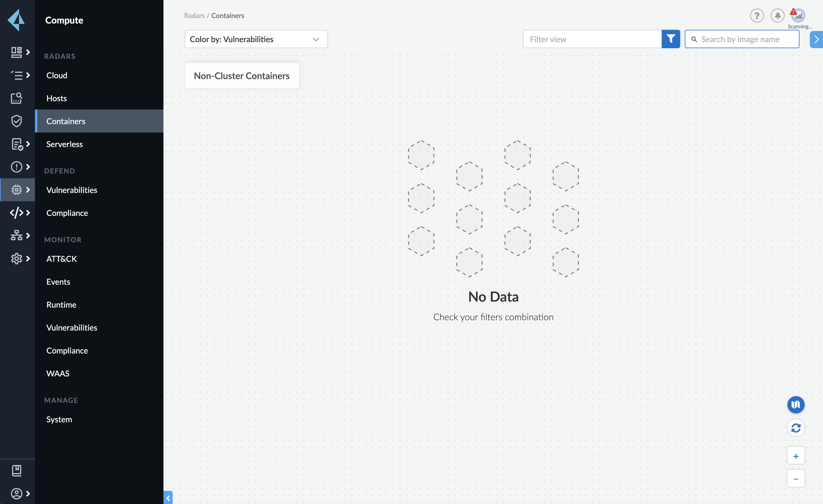Open the Color by: Vulnerabilities dropdown

256,39
